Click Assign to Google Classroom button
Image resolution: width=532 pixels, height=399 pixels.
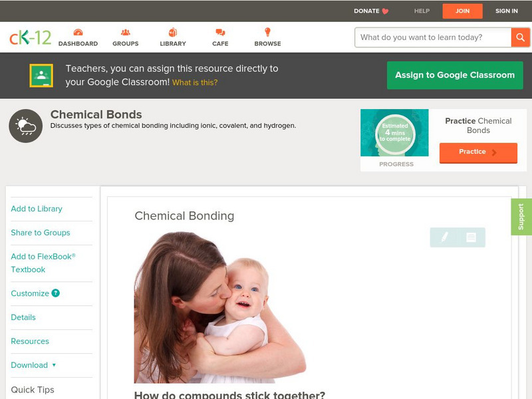tap(455, 75)
